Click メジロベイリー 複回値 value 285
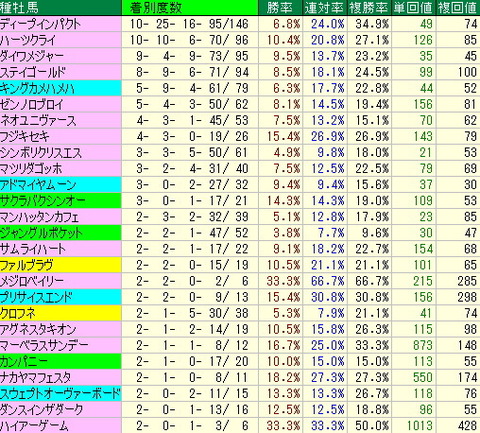The image size is (480, 433). point(467,281)
